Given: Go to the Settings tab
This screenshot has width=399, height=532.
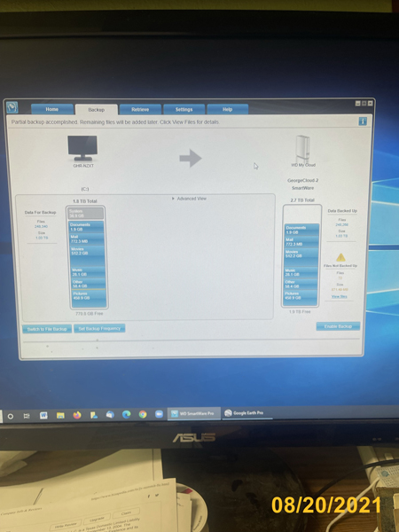Looking at the screenshot, I should [184, 110].
